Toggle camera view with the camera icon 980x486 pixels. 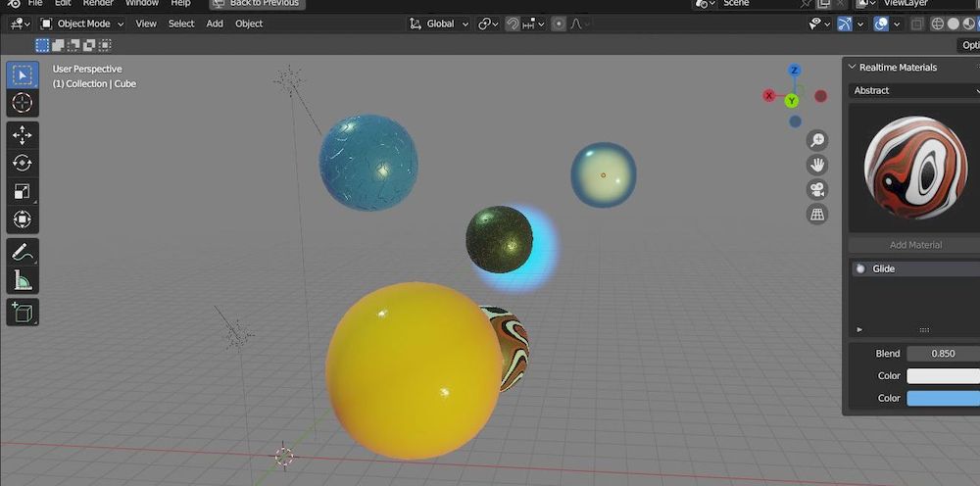point(816,189)
